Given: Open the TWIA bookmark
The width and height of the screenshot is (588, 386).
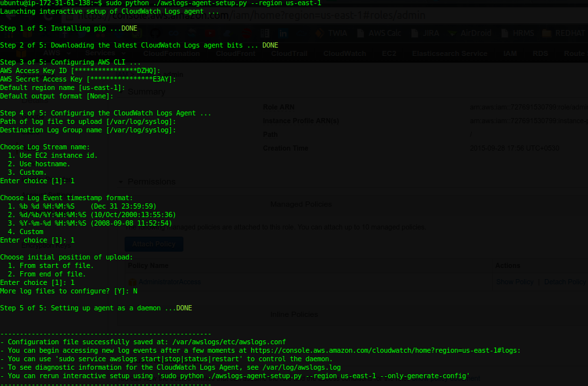Looking at the screenshot, I should tap(331, 33).
